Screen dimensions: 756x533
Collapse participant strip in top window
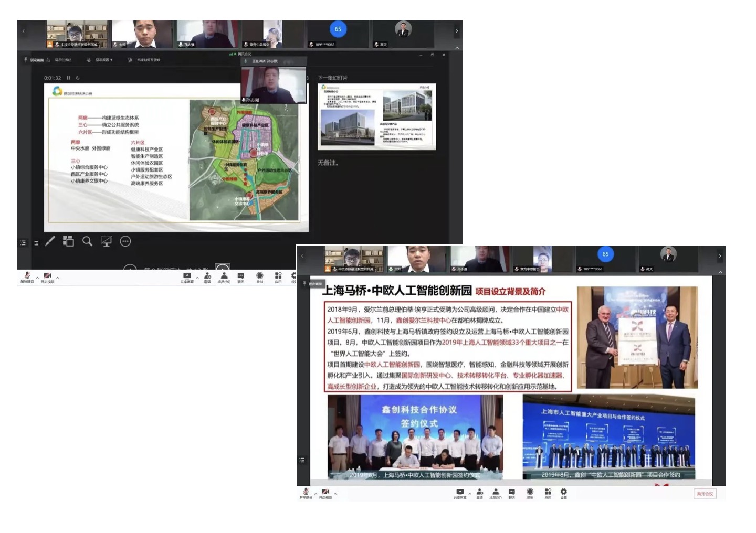(457, 48)
